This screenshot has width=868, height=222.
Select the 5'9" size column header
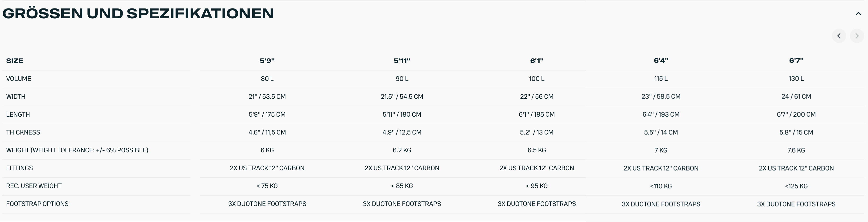pyautogui.click(x=267, y=61)
